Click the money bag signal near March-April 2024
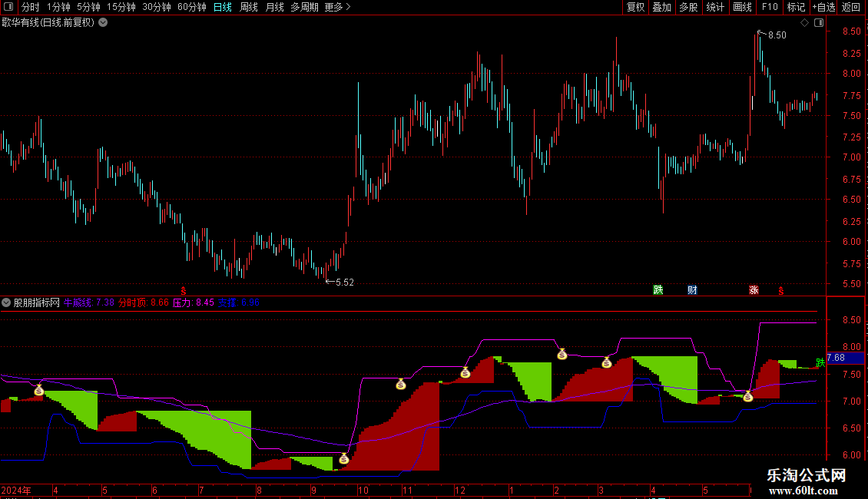The height and width of the screenshot is (499, 868). (38, 390)
